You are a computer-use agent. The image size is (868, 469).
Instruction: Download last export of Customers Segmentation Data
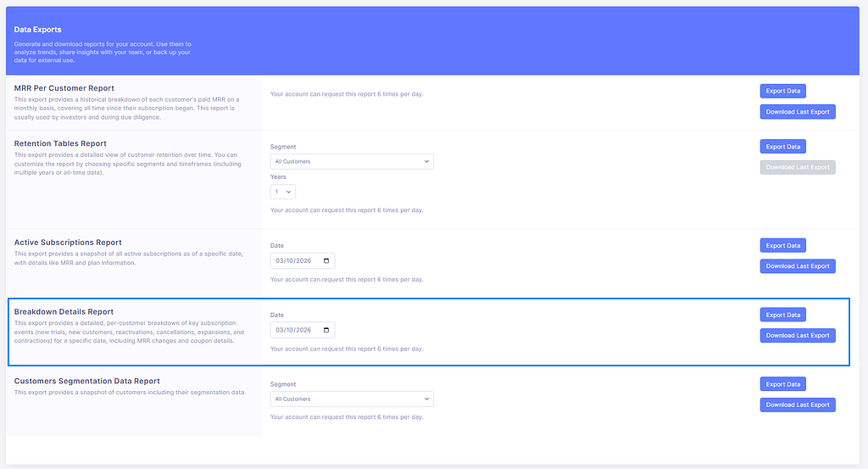click(797, 405)
